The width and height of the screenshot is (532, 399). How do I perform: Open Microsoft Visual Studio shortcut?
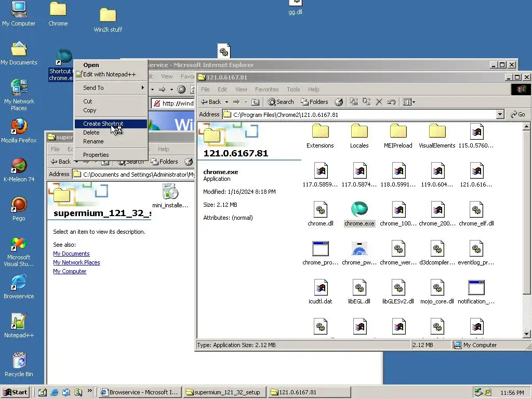point(19,252)
